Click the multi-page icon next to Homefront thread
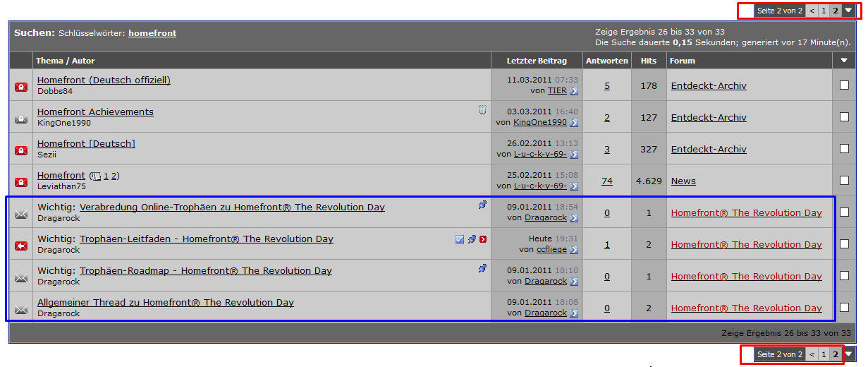The height and width of the screenshot is (367, 868). point(97,176)
